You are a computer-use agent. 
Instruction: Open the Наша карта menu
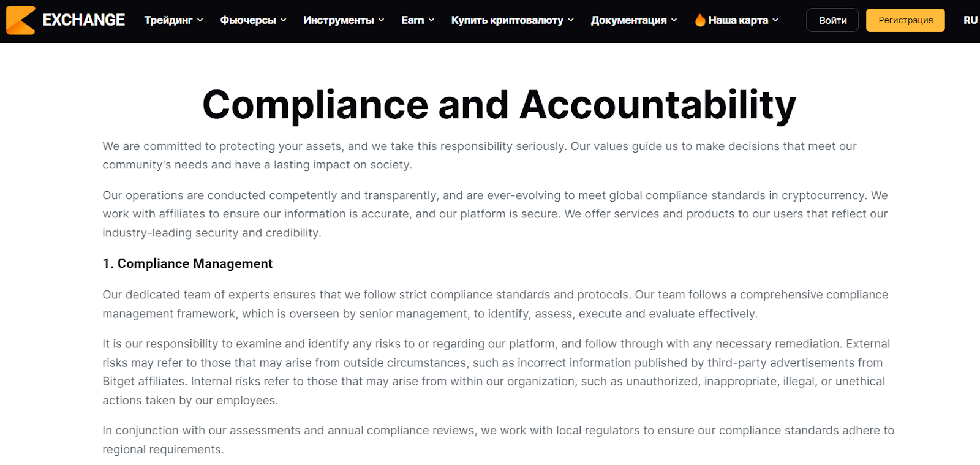tap(738, 20)
